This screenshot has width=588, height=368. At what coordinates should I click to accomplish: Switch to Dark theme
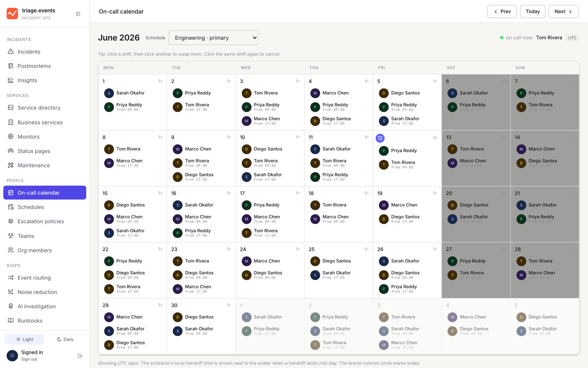coord(65,339)
